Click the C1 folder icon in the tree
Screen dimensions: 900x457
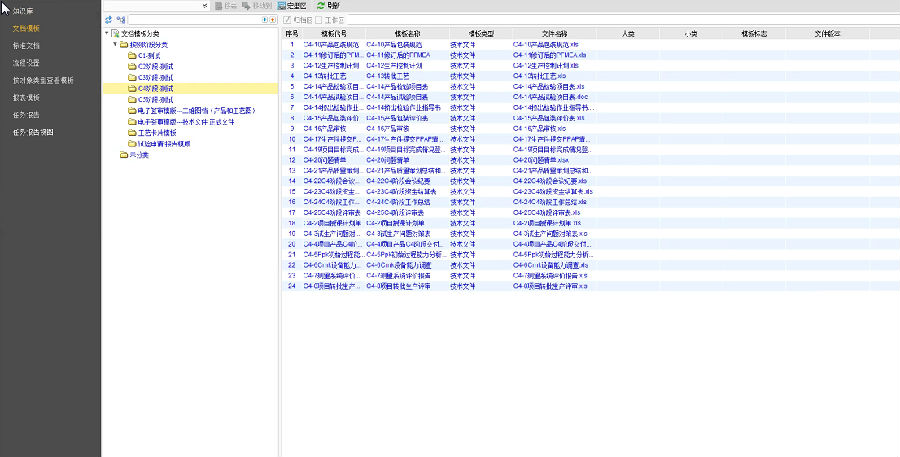pyautogui.click(x=132, y=55)
